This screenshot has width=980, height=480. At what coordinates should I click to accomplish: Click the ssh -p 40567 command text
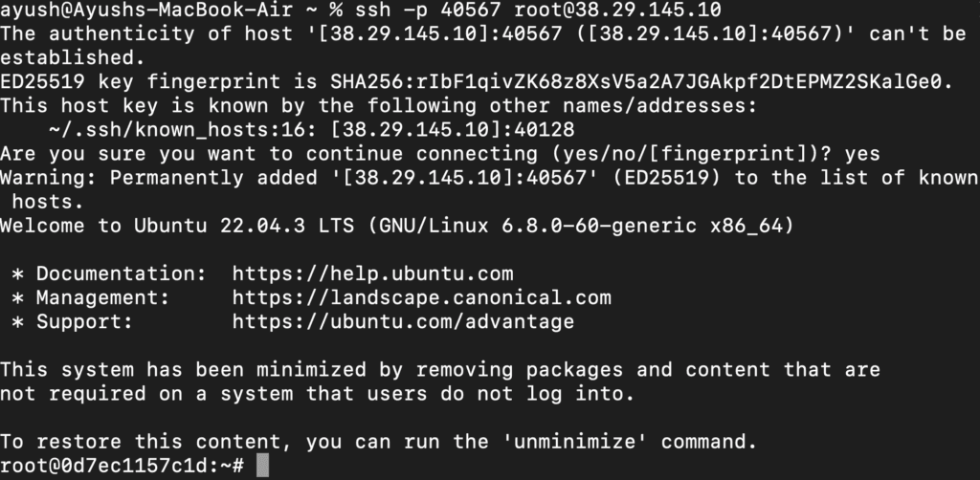pyautogui.click(x=428, y=10)
